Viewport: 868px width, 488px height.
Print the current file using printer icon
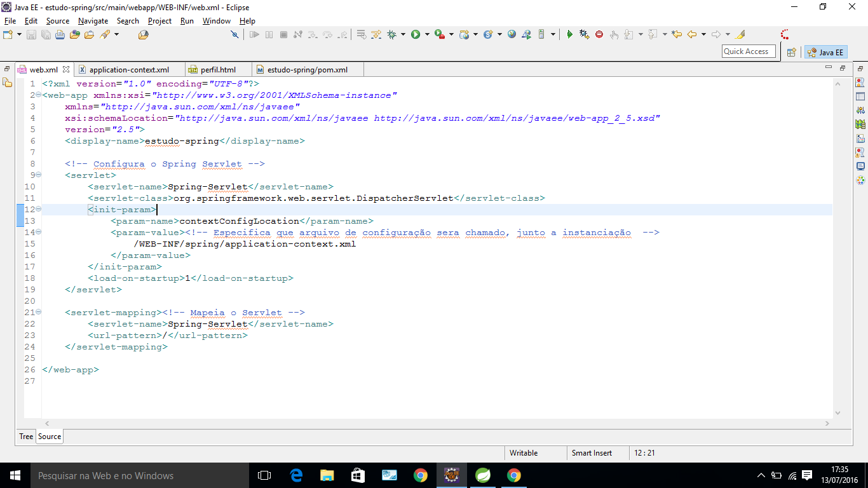[x=60, y=34]
